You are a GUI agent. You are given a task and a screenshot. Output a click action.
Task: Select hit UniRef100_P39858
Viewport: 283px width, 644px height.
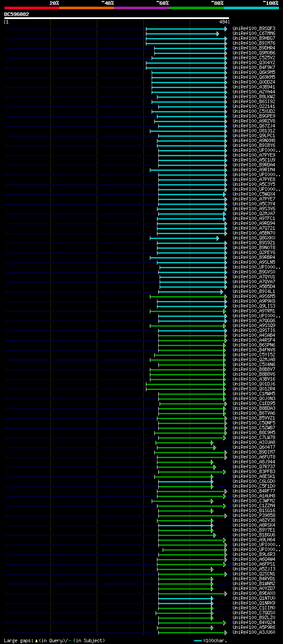tap(254, 516)
